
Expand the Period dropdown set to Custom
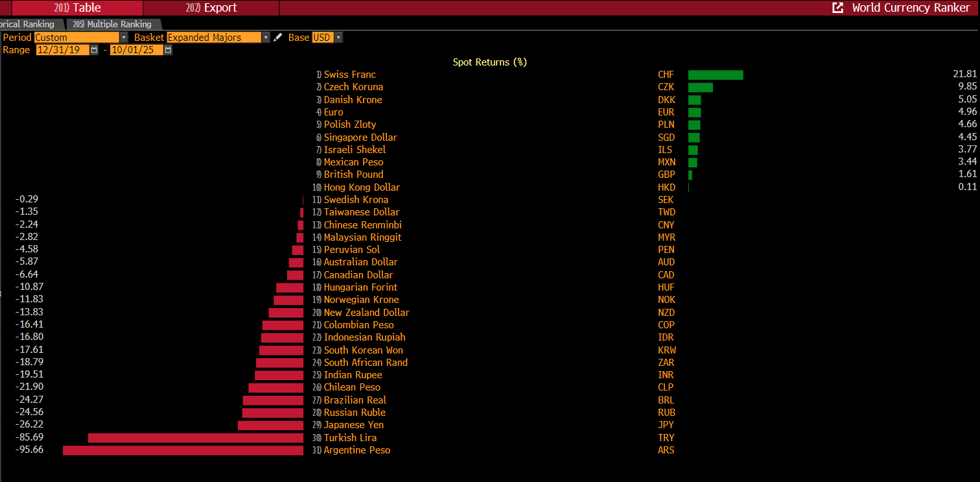pyautogui.click(x=124, y=38)
